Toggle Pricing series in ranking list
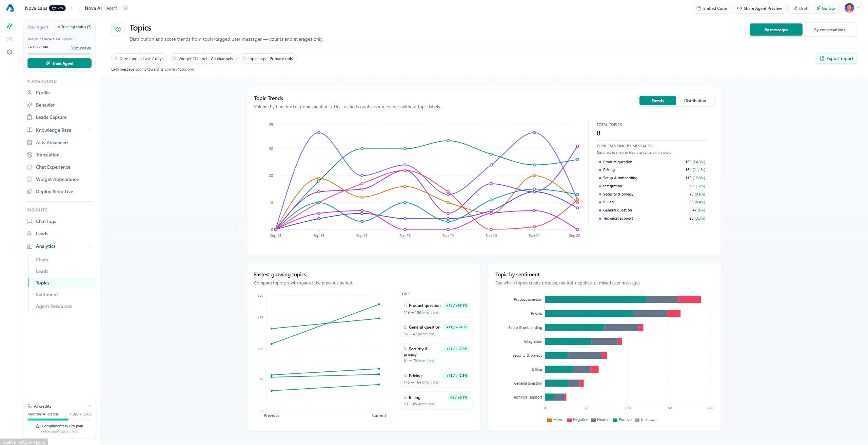This screenshot has height=445, width=868. point(652,170)
